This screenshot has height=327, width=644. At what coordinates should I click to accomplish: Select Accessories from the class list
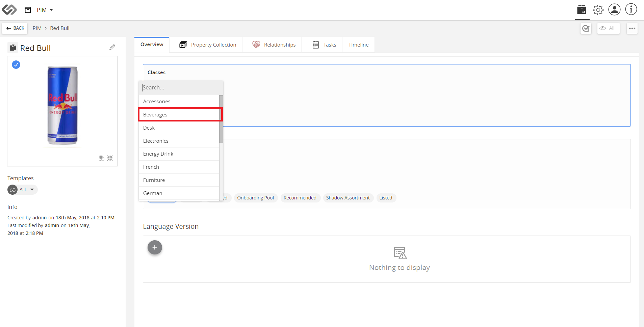point(179,102)
